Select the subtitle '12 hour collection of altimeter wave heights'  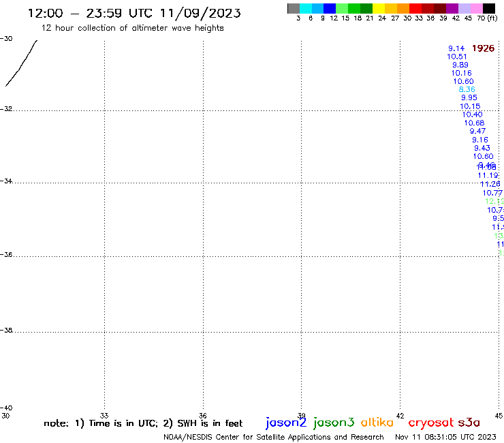[132, 28]
